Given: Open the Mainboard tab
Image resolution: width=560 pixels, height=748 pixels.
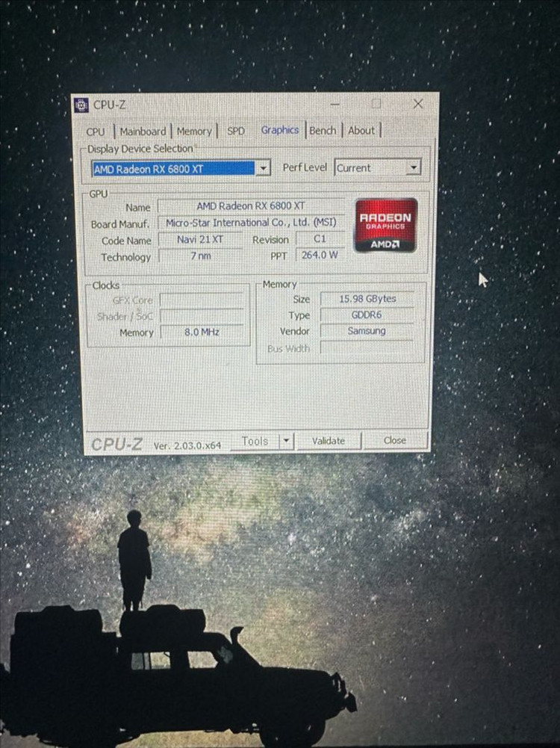Looking at the screenshot, I should pos(143,132).
